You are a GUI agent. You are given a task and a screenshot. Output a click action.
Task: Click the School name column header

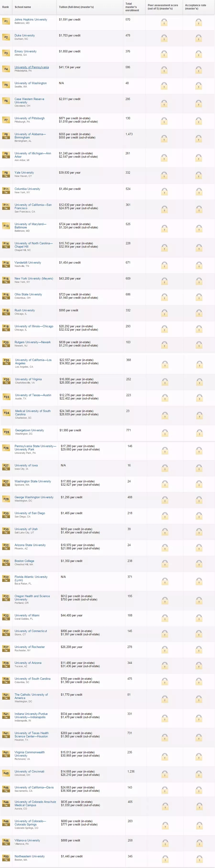23,7
